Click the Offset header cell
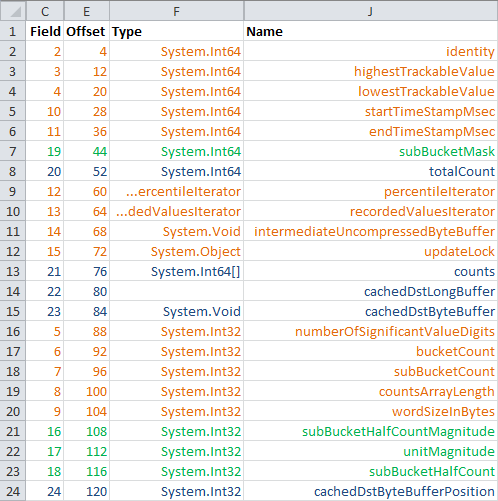 pos(87,31)
